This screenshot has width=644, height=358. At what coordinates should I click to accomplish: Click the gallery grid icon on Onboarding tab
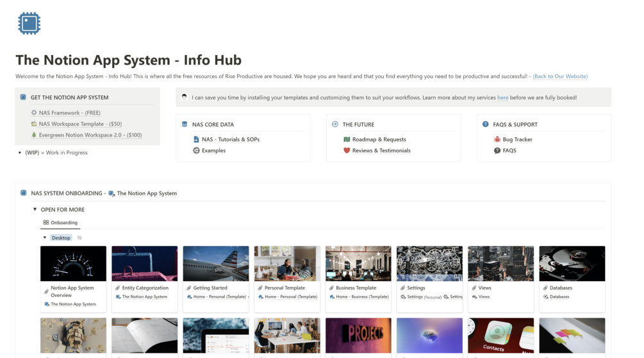tap(46, 222)
